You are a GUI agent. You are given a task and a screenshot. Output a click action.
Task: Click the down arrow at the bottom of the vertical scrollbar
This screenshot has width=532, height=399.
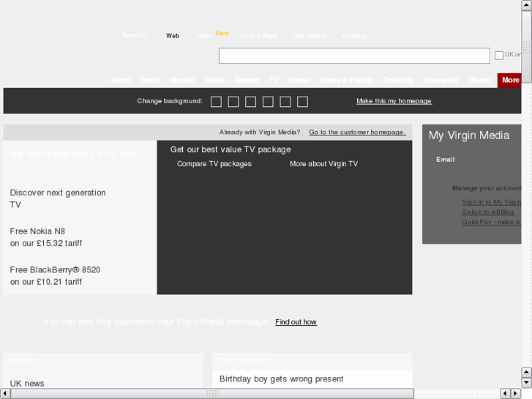coord(527,383)
